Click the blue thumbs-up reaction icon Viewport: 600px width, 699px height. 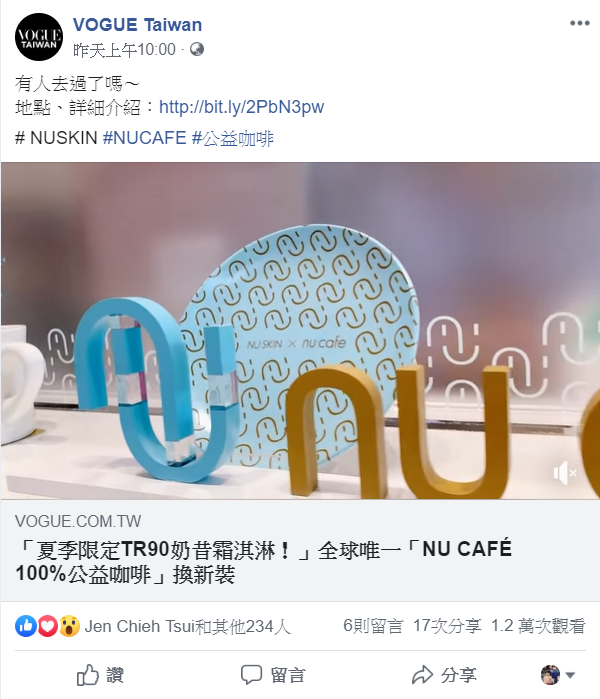tap(25, 626)
